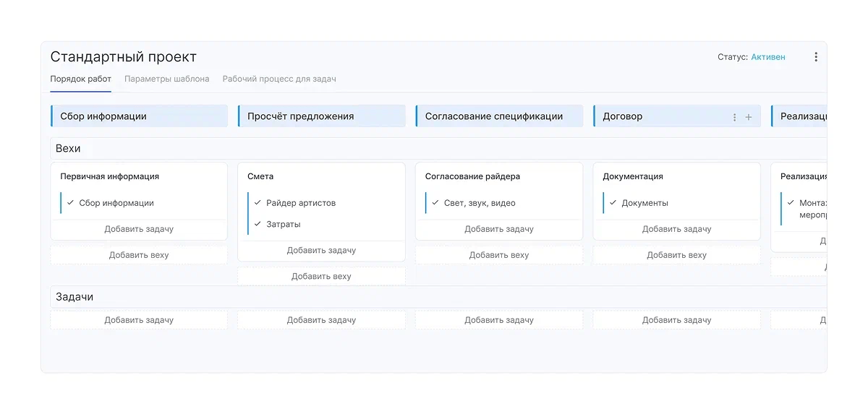
Task: Open the Договор column options menu
Action: coord(735,117)
